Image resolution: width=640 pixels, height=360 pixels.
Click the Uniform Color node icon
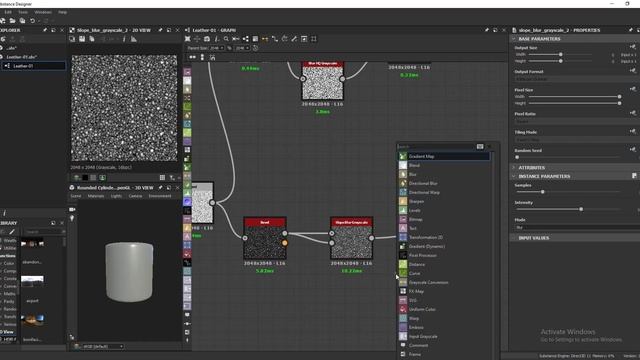pyautogui.click(x=403, y=309)
